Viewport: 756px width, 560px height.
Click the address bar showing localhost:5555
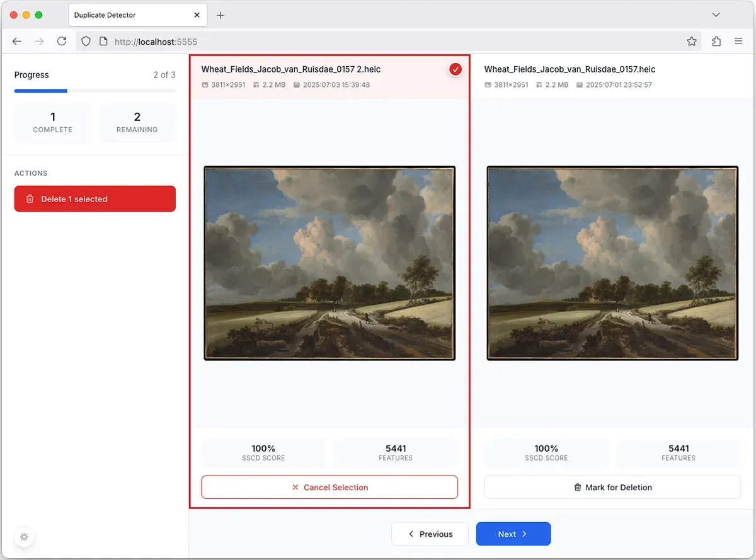pos(389,42)
